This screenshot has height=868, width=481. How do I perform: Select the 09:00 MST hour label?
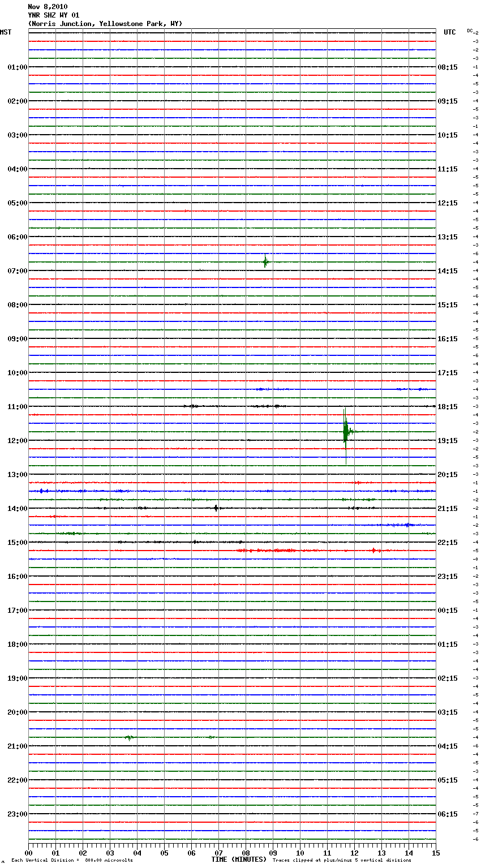pyautogui.click(x=18, y=339)
